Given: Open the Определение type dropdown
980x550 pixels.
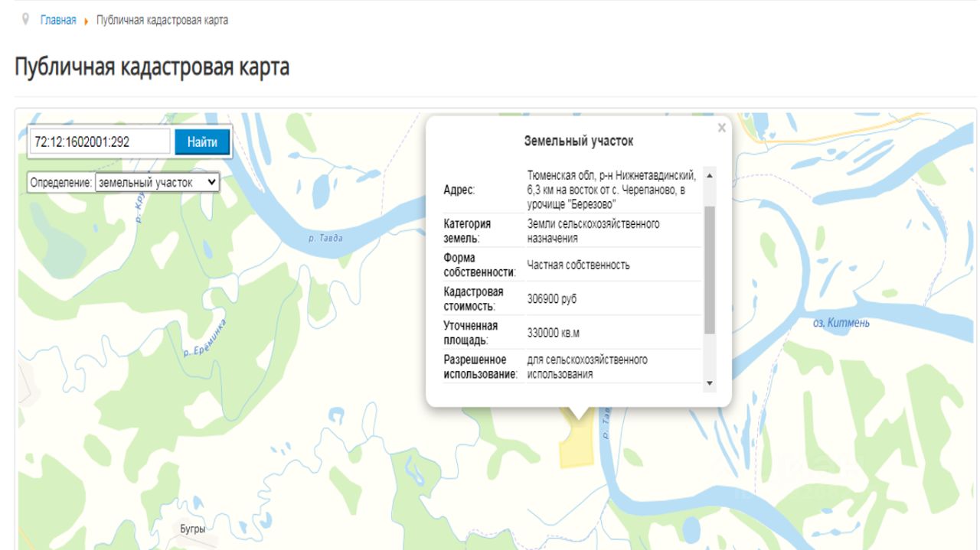Looking at the screenshot, I should pyautogui.click(x=157, y=183).
